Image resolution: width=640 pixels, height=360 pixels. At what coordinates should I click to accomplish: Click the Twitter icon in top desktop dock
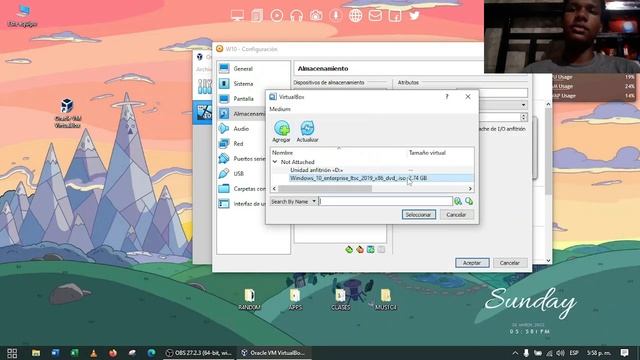coord(414,16)
